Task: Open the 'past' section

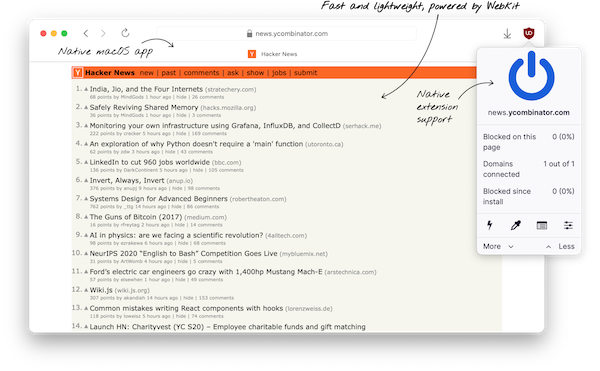Action: 169,73
